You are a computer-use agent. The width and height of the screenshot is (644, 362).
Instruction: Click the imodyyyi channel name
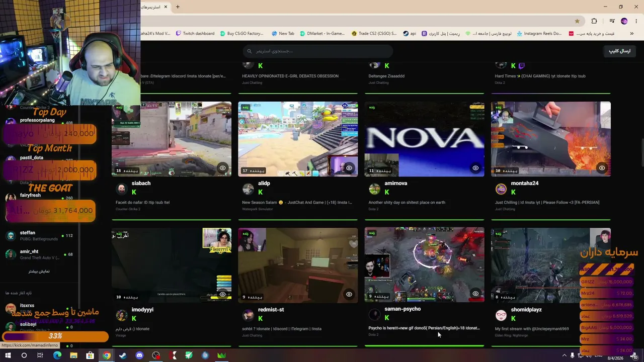tap(142, 310)
